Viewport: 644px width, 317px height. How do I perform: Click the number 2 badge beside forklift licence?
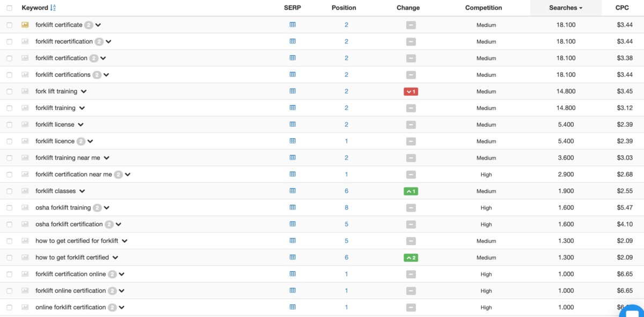tap(81, 141)
